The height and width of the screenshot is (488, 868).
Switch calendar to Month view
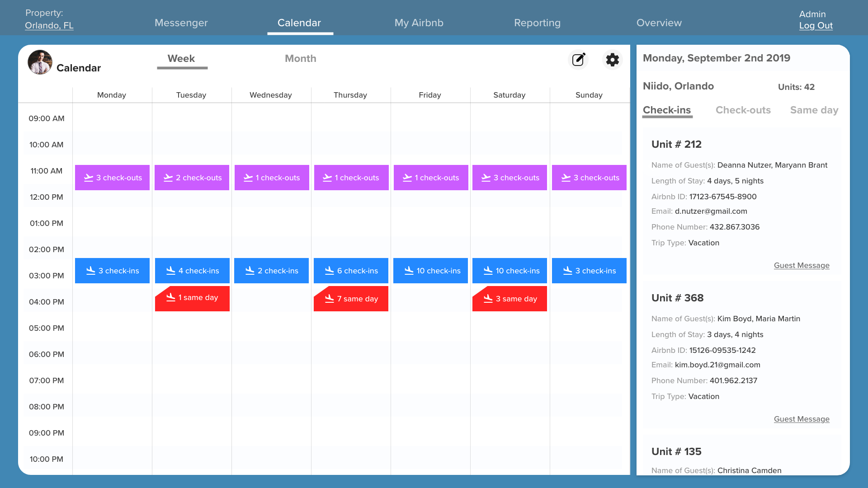coord(301,59)
